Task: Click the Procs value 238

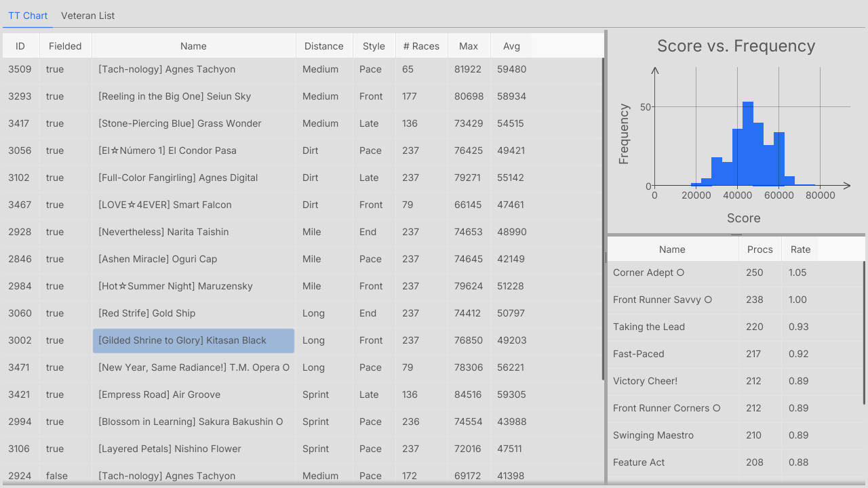Action: (x=755, y=300)
